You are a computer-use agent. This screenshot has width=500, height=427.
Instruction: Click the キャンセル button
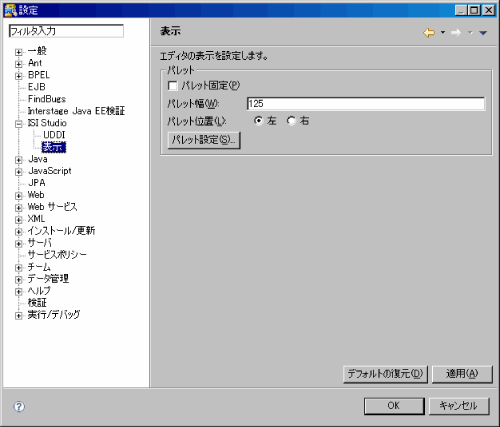pos(459,406)
